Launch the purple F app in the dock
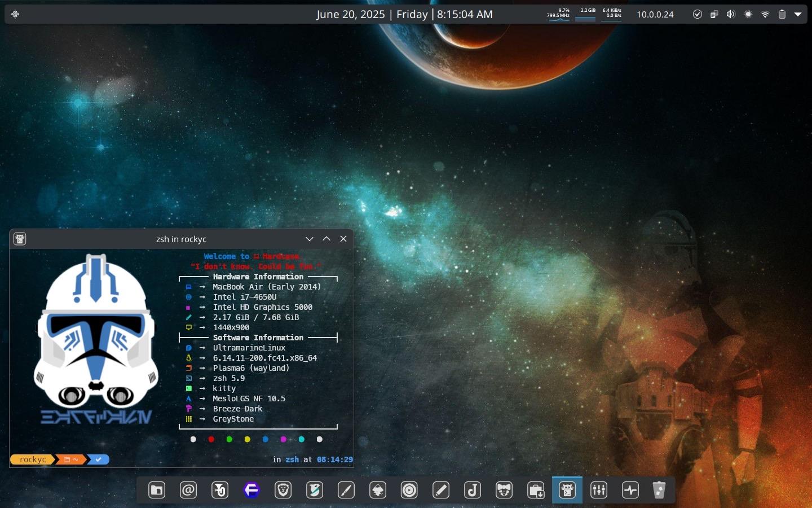The height and width of the screenshot is (508, 812). tap(251, 490)
